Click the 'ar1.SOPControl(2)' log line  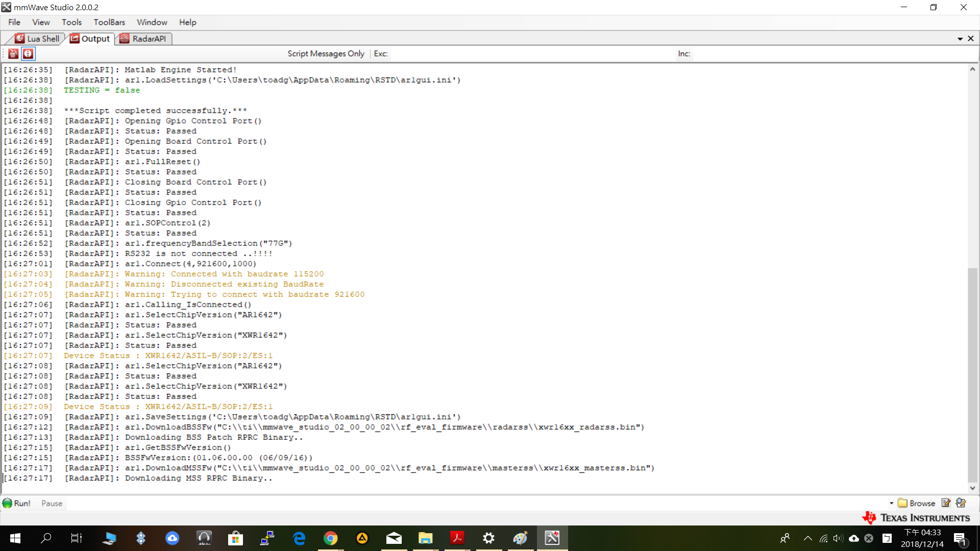[167, 223]
